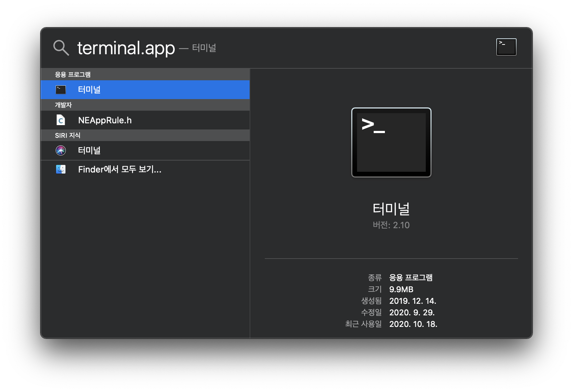Screen dimensions: 573x392
Task: Click the 2019. 12. 14. created date
Action: (413, 301)
